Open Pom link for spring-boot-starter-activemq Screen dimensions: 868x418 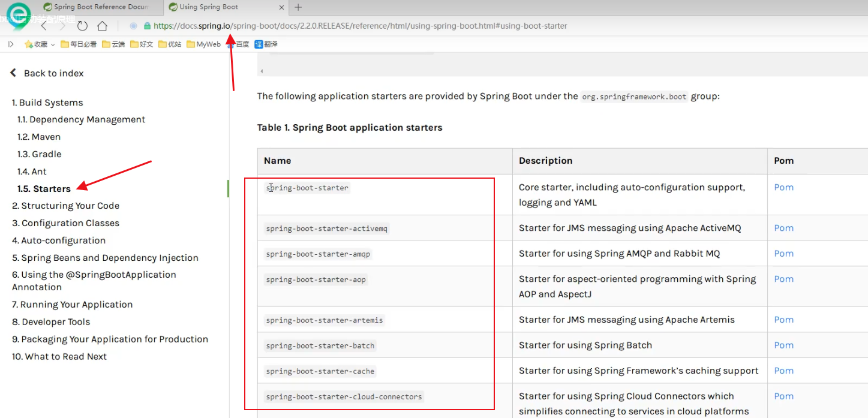(x=783, y=228)
